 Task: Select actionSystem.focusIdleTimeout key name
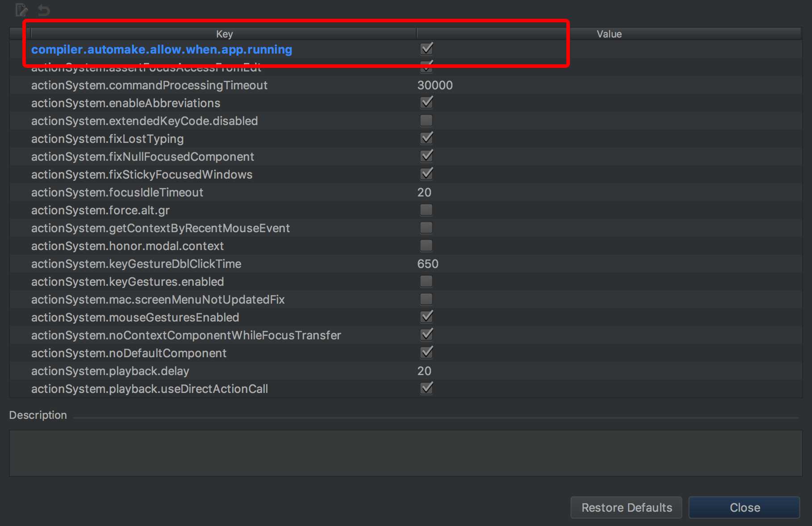[117, 192]
